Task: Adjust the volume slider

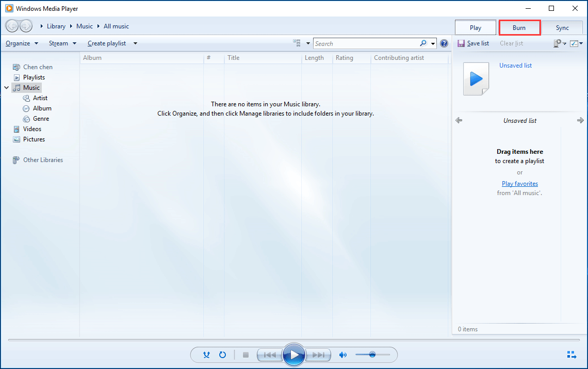Action: [372, 355]
